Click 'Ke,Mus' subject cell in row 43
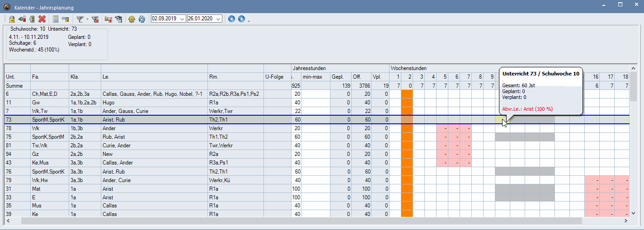The width and height of the screenshot is (644, 230). 49,163
